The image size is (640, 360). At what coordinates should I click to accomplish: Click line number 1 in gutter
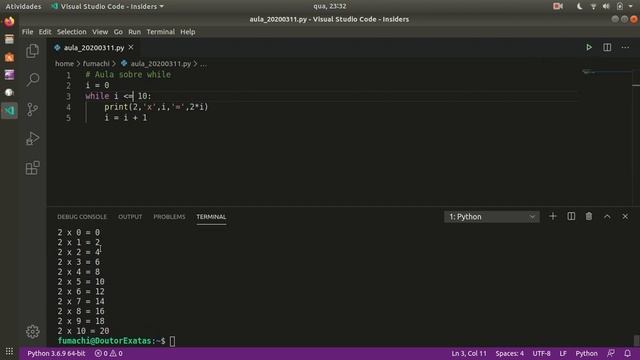tap(68, 75)
